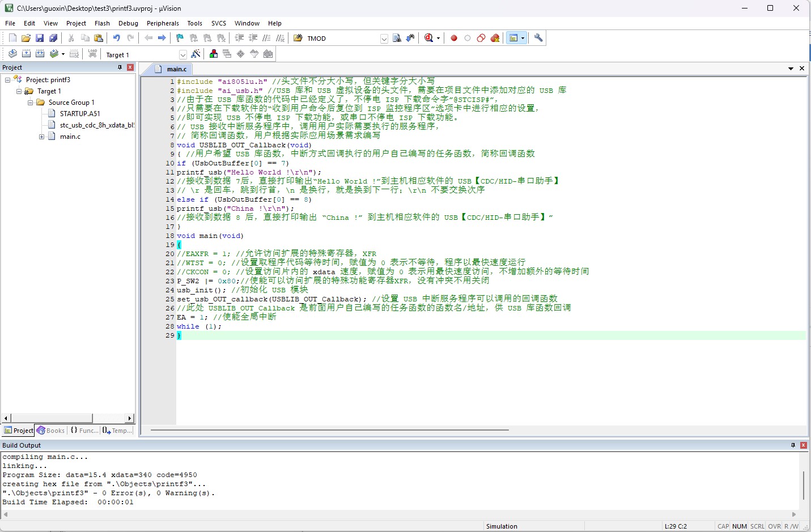Toggle breakpoint using the red circle icon
The width and height of the screenshot is (811, 532).
pyautogui.click(x=454, y=38)
